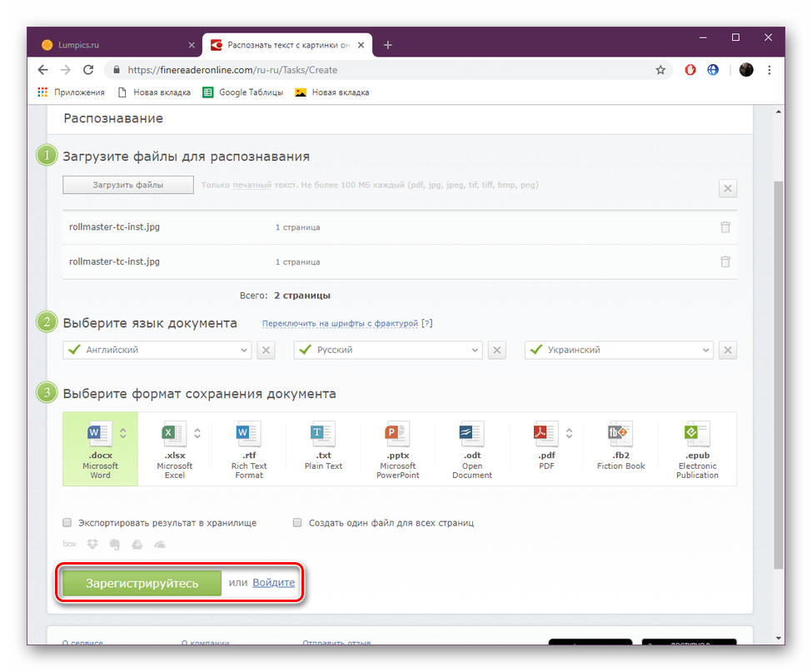Click the Dropbox storage icon

pos(93,544)
